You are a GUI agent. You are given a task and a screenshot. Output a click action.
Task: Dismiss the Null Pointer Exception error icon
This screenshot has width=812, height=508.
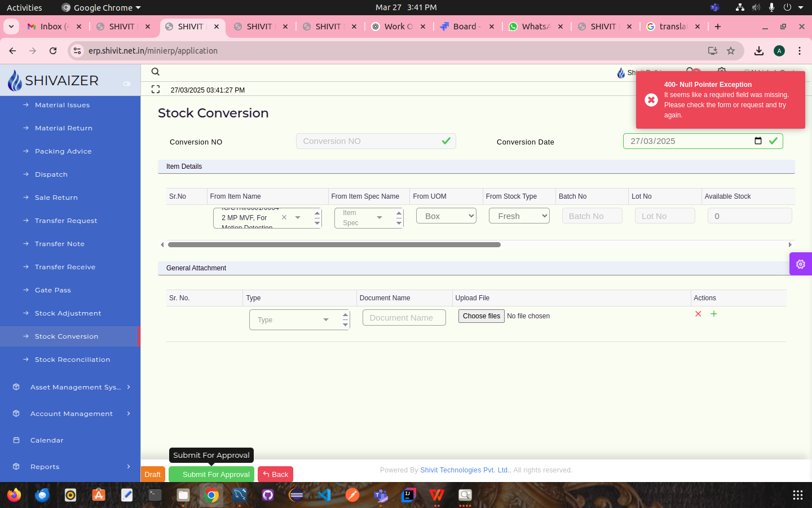point(651,100)
